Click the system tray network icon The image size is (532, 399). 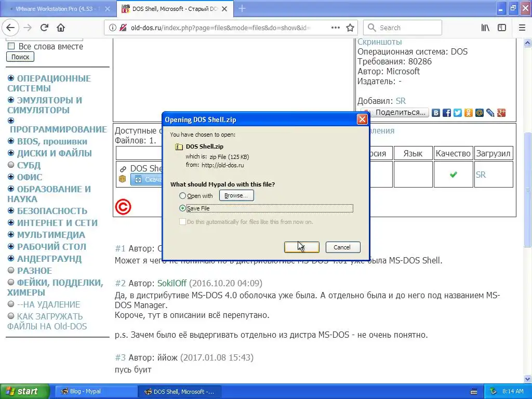pos(494,392)
